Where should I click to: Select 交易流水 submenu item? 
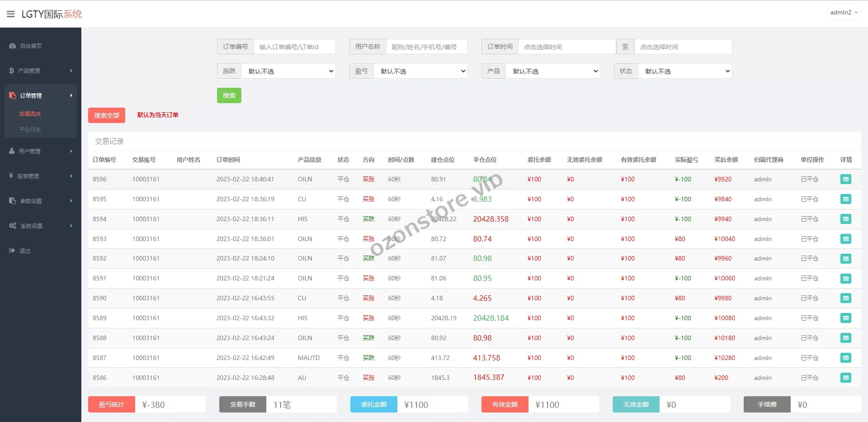point(30,114)
